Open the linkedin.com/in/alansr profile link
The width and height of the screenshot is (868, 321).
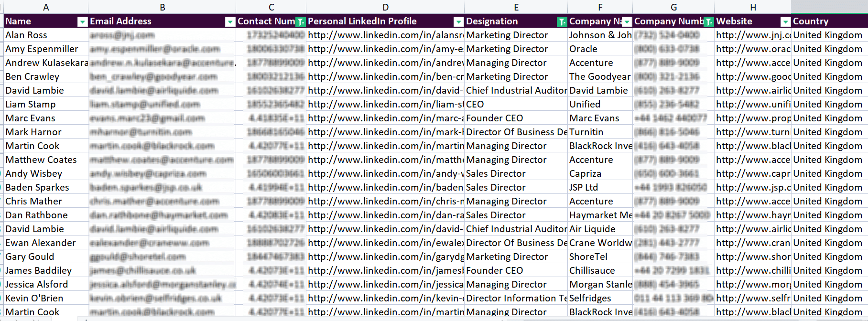pyautogui.click(x=386, y=35)
